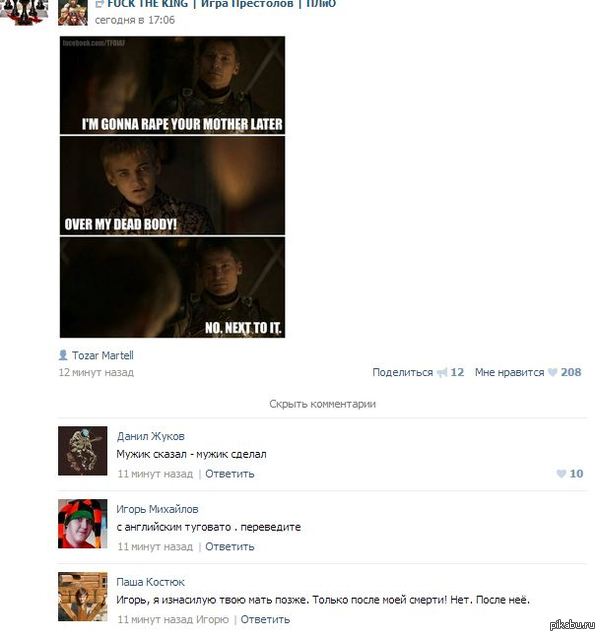Reply to Паша Костюк's comment
The image size is (600, 636).
click(x=265, y=620)
